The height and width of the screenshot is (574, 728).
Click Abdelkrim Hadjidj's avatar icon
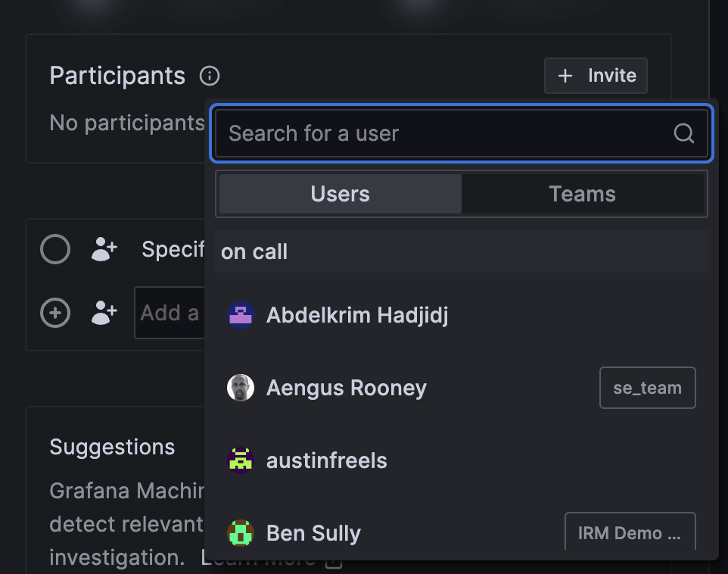tap(241, 315)
